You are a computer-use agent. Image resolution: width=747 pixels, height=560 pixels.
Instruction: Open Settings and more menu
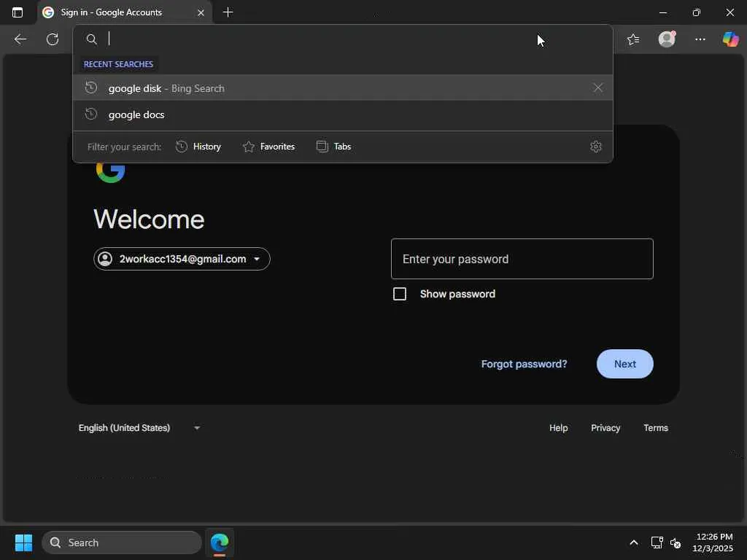tap(700, 39)
